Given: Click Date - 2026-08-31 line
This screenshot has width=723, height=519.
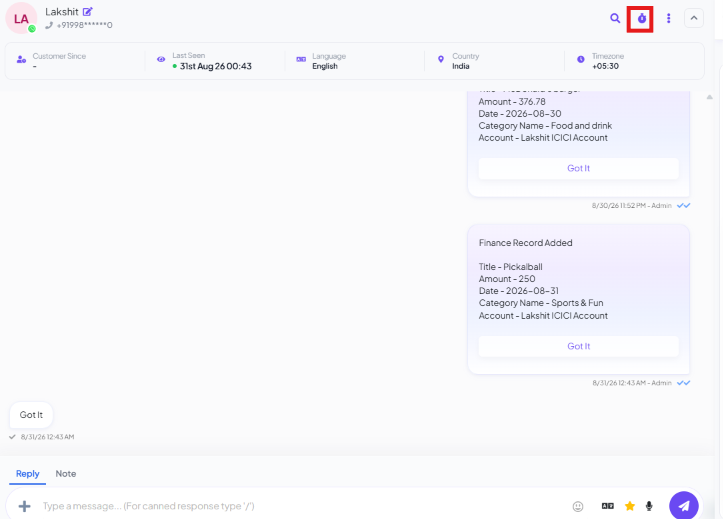Looking at the screenshot, I should tap(519, 291).
